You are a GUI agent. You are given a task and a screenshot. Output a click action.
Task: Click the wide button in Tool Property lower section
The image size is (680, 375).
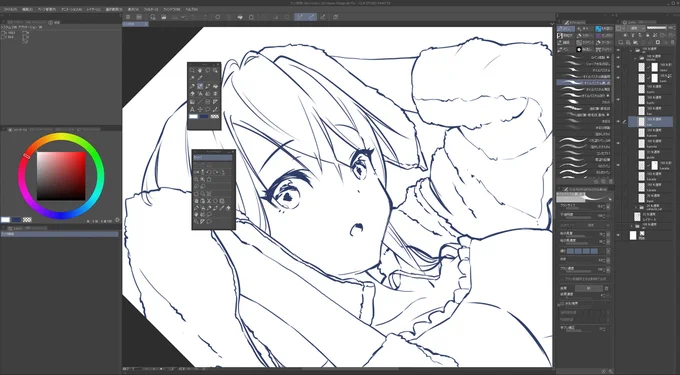pyautogui.click(x=589, y=288)
